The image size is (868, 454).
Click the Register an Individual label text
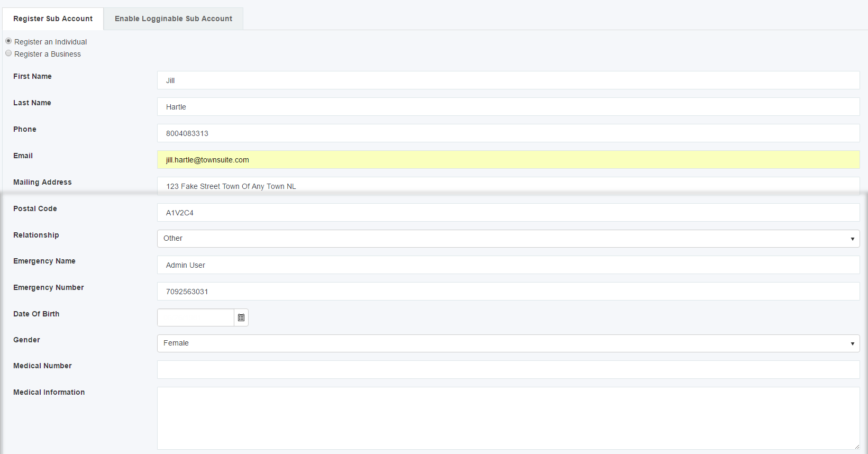pyautogui.click(x=51, y=42)
